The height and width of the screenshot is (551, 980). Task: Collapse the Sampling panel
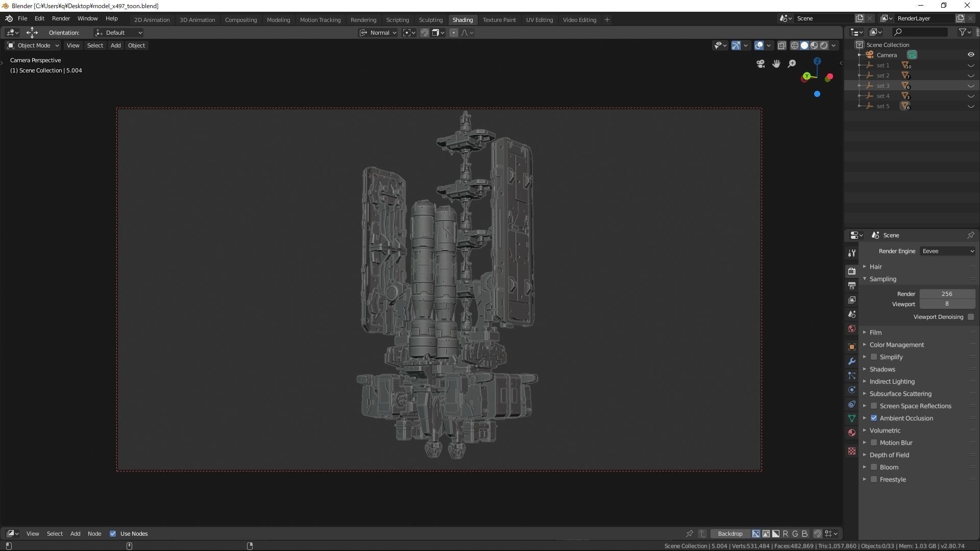click(x=883, y=279)
